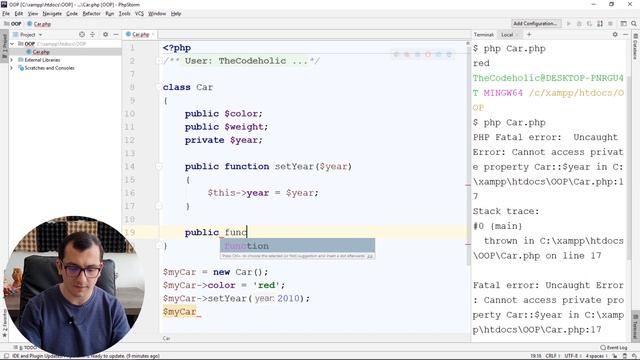Image resolution: width=640 pixels, height=360 pixels.
Task: Open the Refactor menu
Action: (x=91, y=13)
